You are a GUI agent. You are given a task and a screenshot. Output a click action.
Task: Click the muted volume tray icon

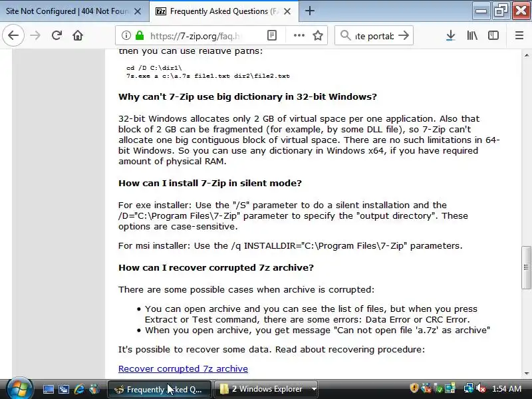(481, 388)
